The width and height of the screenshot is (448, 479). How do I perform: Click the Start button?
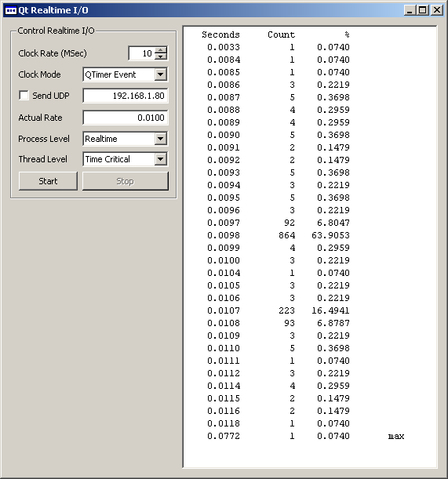(x=48, y=181)
